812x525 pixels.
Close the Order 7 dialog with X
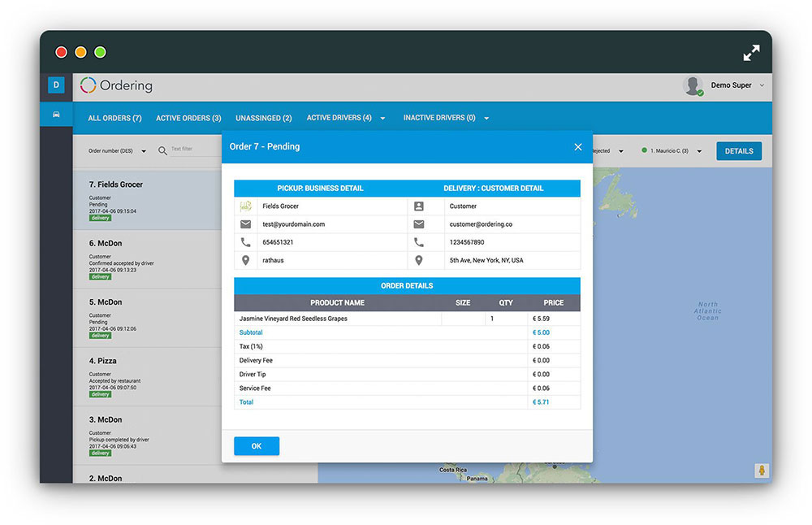pos(578,147)
